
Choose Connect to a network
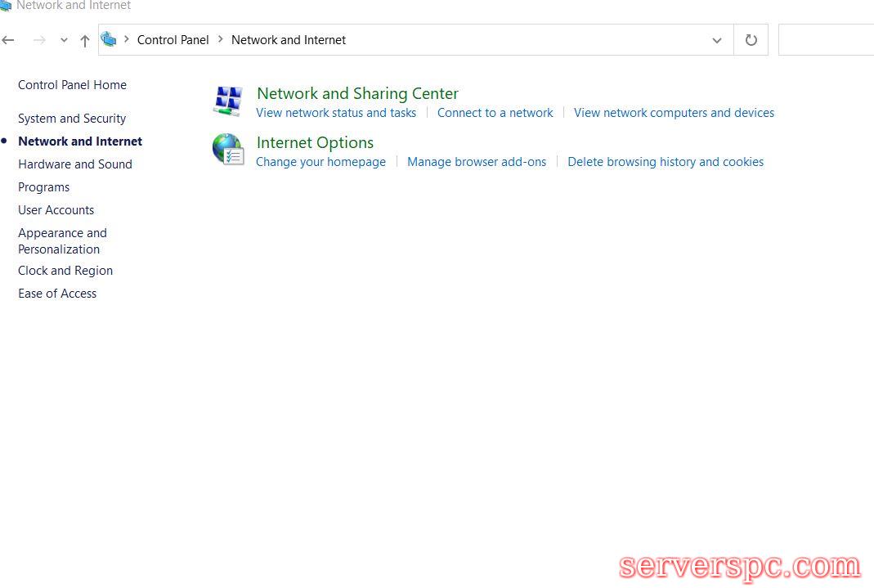[x=495, y=113]
